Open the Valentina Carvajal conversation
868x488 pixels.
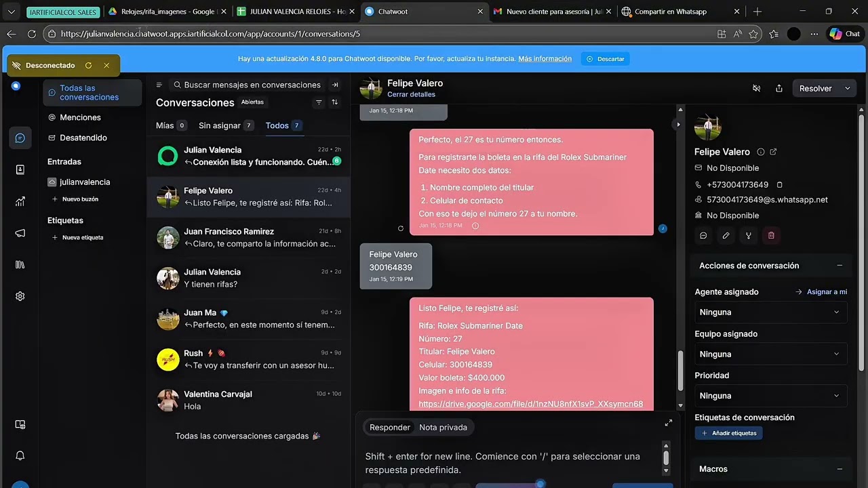coord(249,401)
